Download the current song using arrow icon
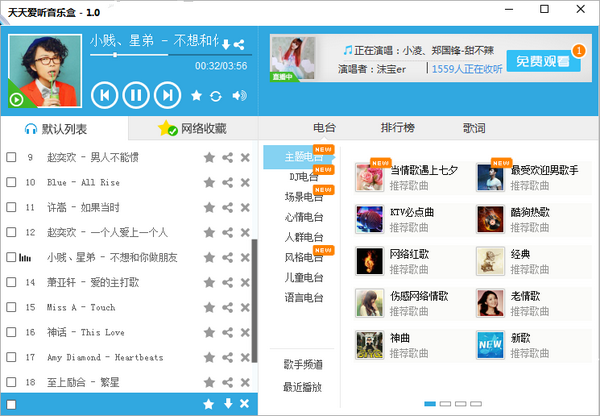Image resolution: width=601 pixels, height=417 pixels. pos(227,44)
